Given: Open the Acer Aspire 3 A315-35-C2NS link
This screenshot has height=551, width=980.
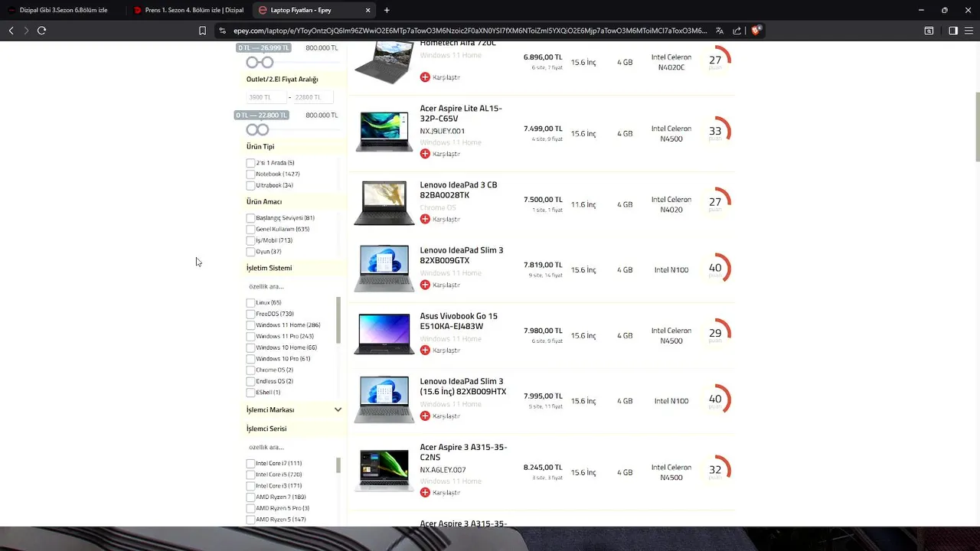Looking at the screenshot, I should point(463,452).
